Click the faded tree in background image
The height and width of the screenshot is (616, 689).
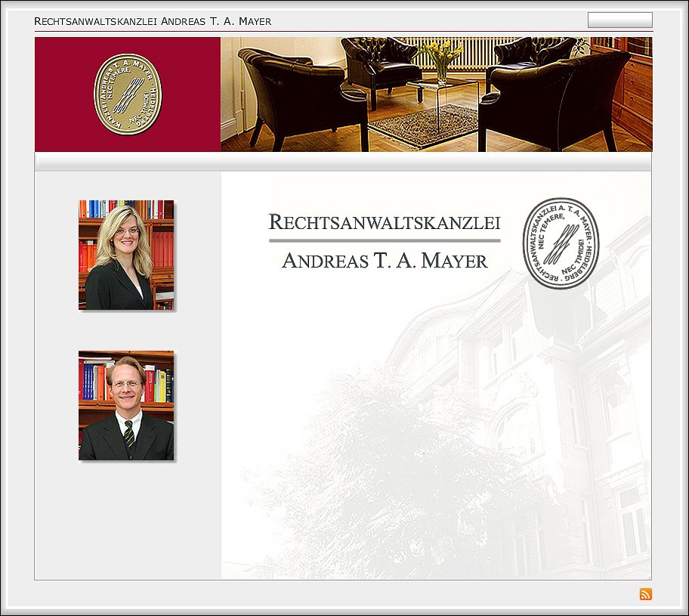tap(378, 469)
